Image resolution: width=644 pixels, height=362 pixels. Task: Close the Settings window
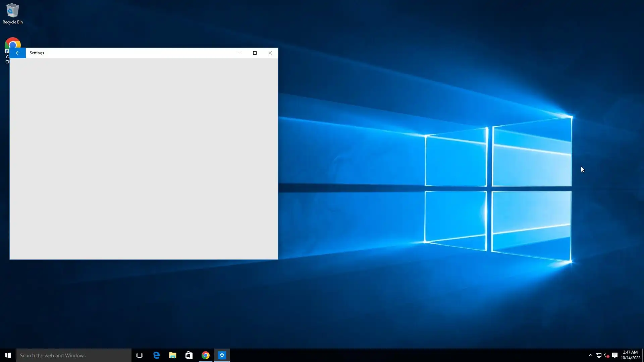tap(270, 53)
